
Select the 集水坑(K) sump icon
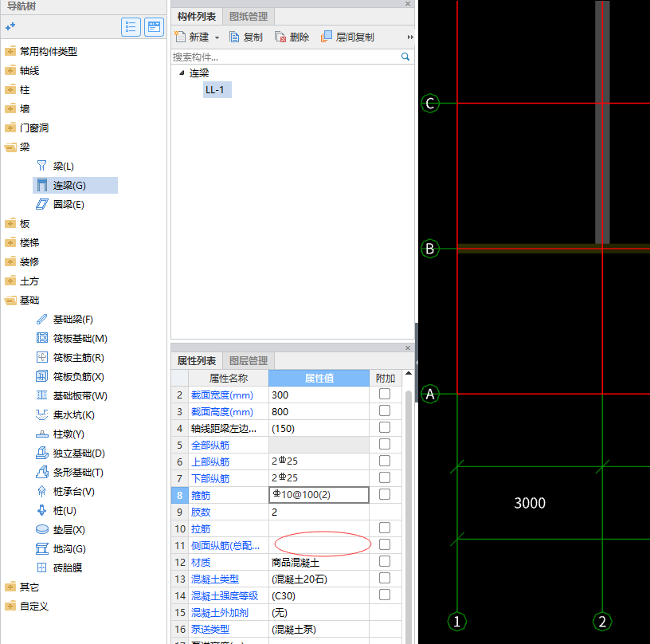pyautogui.click(x=42, y=414)
